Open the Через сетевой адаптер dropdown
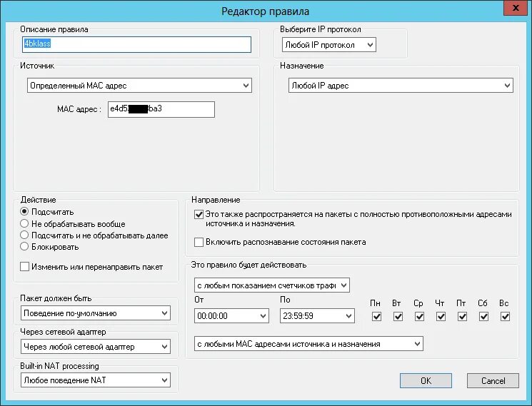Screen dimensions: 532x406 tap(96, 346)
